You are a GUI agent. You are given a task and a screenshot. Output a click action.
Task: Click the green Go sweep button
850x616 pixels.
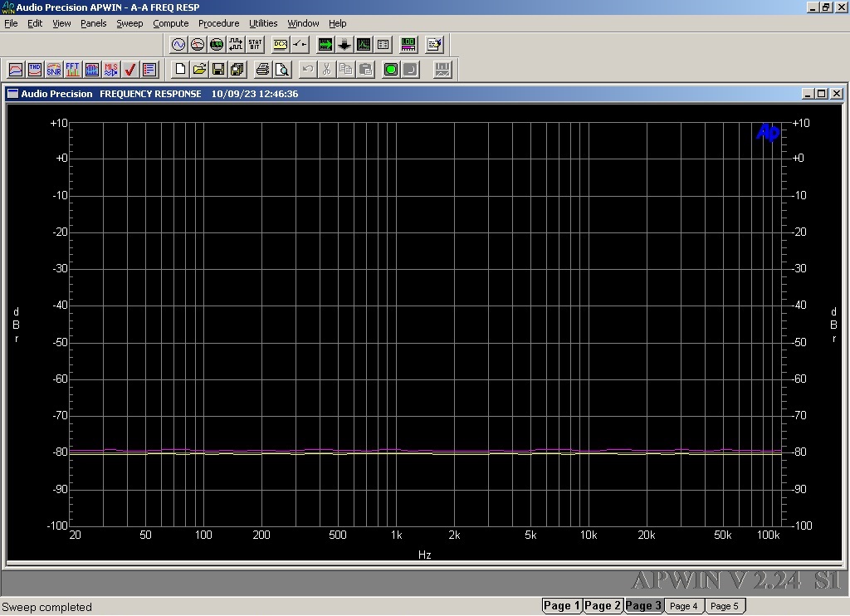click(391, 70)
